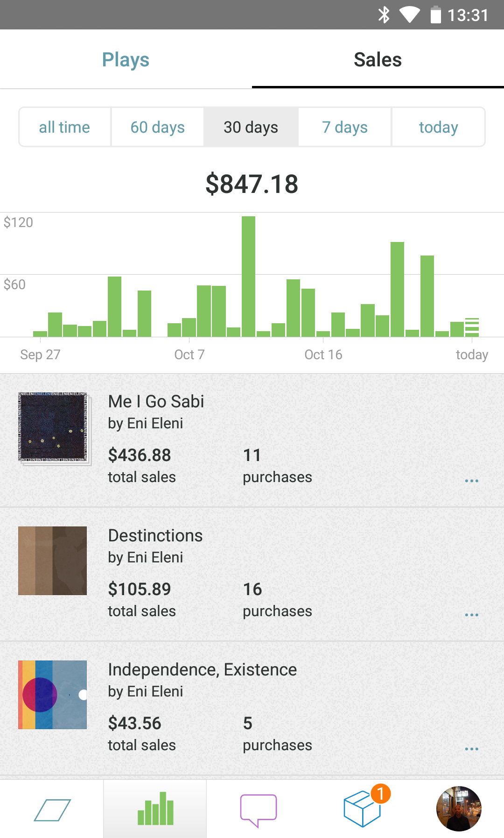Viewport: 504px width, 838px height.
Task: Tap the Bluetooth icon in status bar
Action: [x=384, y=15]
